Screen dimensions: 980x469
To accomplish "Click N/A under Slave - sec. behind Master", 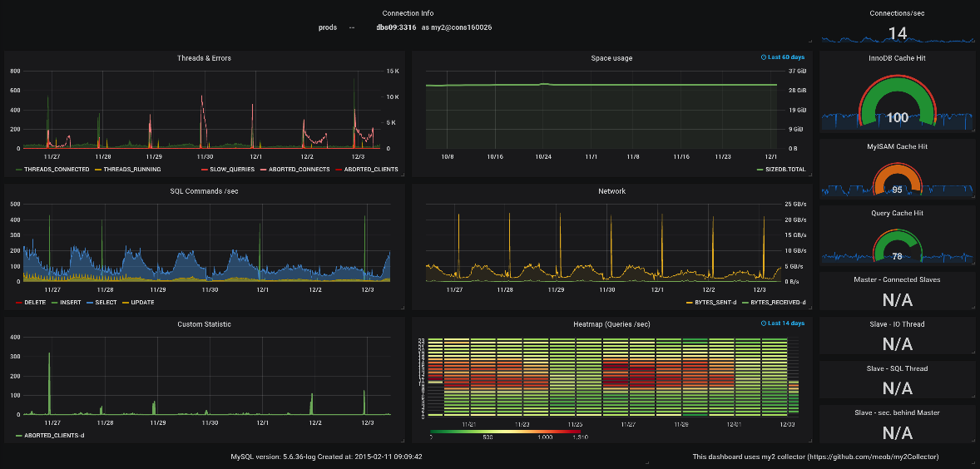I will click(x=898, y=432).
